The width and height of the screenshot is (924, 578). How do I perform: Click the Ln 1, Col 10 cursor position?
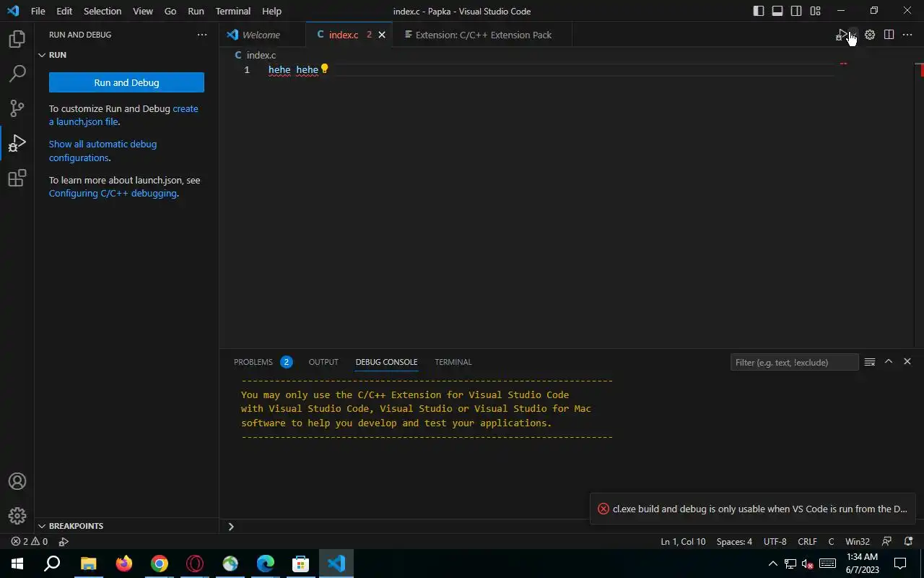tap(683, 541)
